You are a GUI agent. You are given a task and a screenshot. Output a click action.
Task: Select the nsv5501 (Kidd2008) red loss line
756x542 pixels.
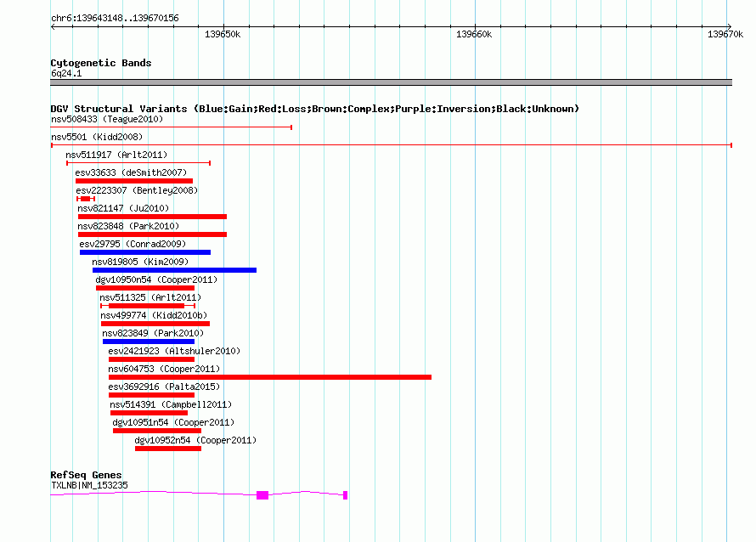[392, 145]
